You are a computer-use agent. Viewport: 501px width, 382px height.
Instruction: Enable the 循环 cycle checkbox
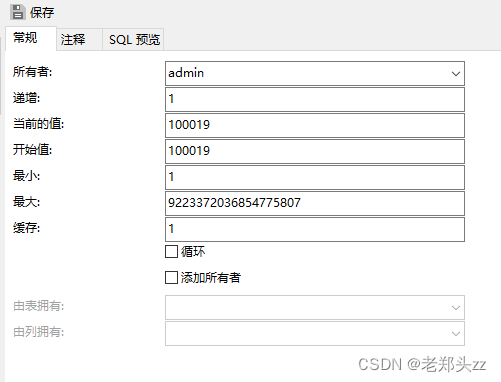tap(171, 252)
